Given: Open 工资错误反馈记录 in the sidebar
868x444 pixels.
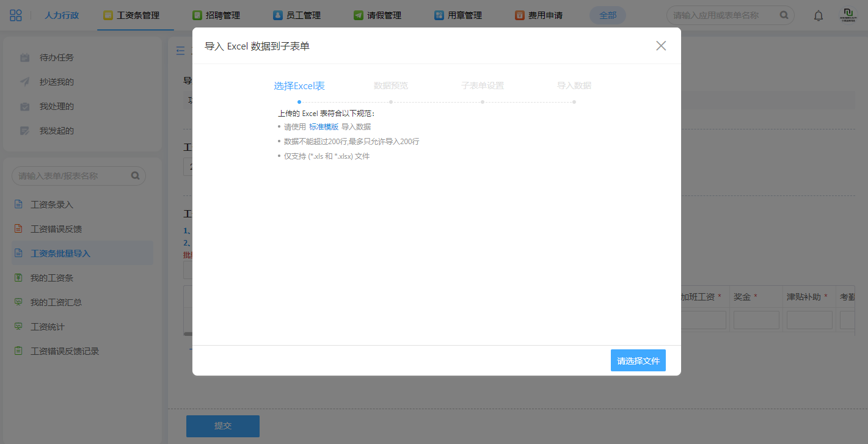Looking at the screenshot, I should point(65,351).
